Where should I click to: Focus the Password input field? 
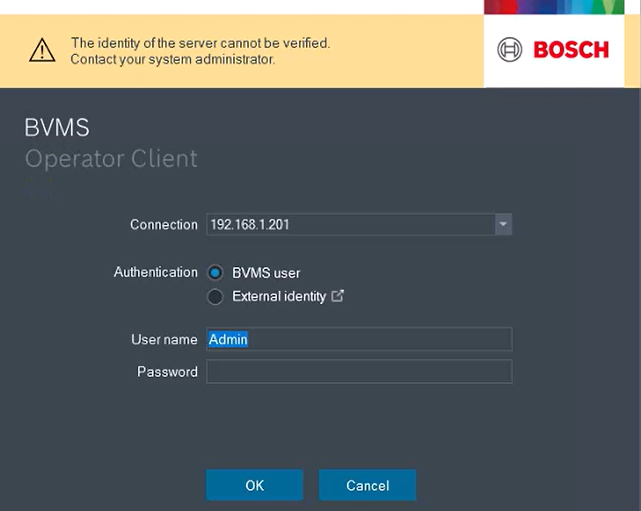coord(359,372)
